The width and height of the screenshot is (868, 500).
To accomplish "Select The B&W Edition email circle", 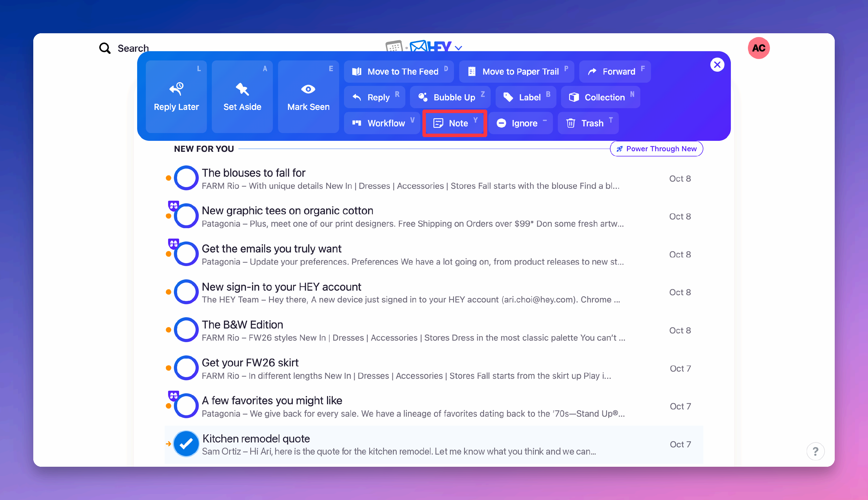I will (x=186, y=330).
